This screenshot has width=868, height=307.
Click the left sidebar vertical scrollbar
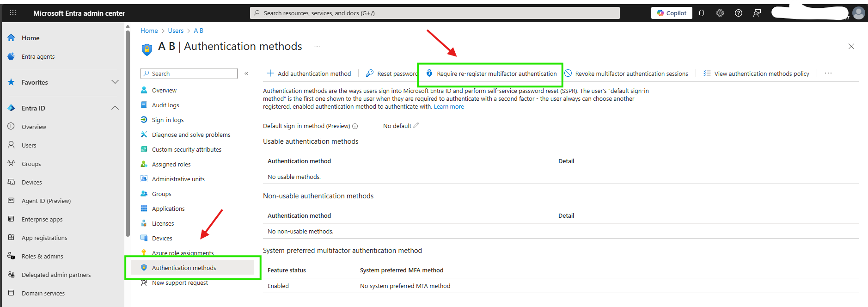pos(128,134)
